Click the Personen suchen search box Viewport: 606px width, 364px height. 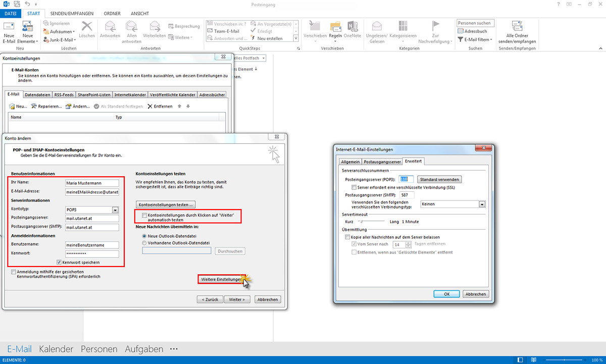tap(475, 23)
